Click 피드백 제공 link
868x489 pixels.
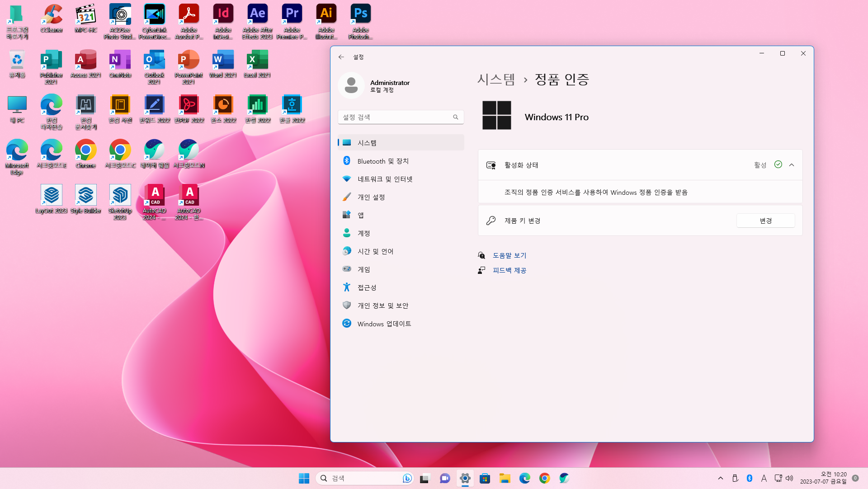click(509, 270)
